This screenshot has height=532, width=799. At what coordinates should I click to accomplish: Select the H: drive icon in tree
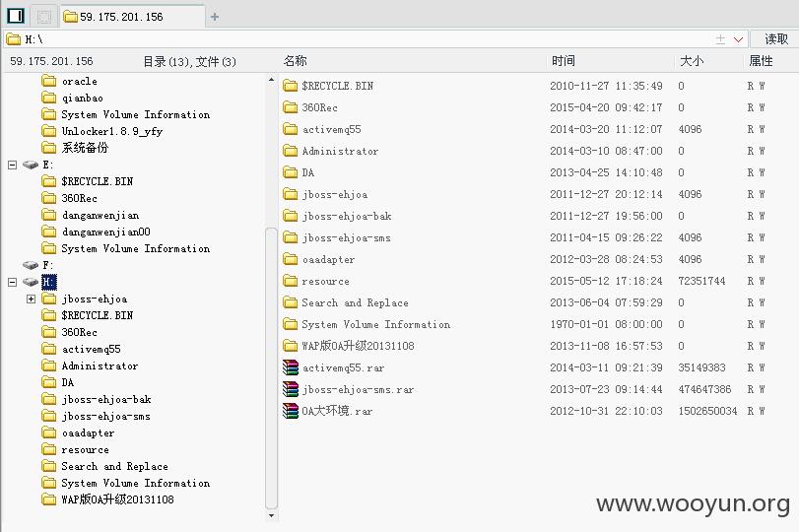point(32,282)
